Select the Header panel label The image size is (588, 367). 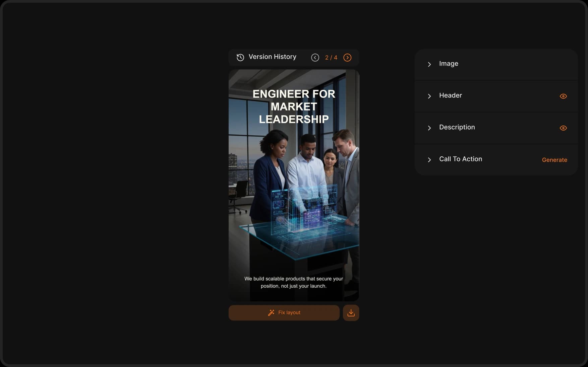[x=450, y=95]
